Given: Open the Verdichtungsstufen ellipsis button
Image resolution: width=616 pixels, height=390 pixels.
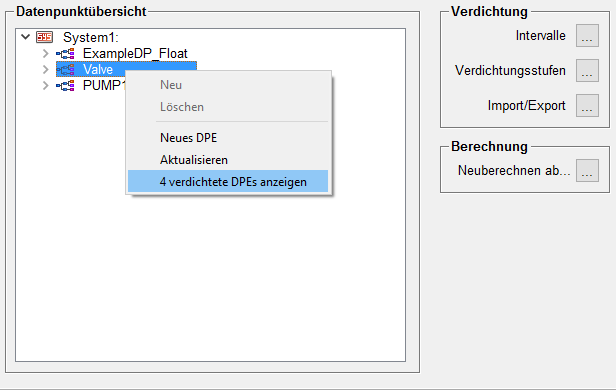Looking at the screenshot, I should [587, 70].
